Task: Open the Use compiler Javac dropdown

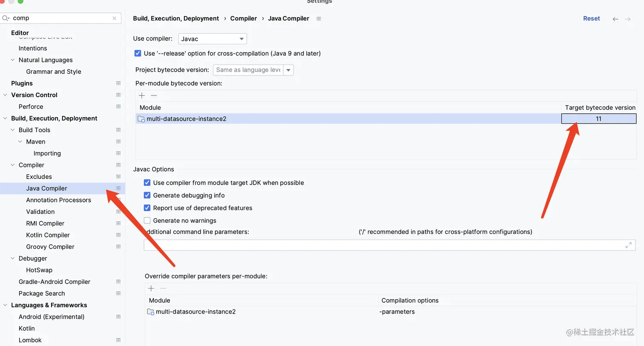Action: coord(213,39)
